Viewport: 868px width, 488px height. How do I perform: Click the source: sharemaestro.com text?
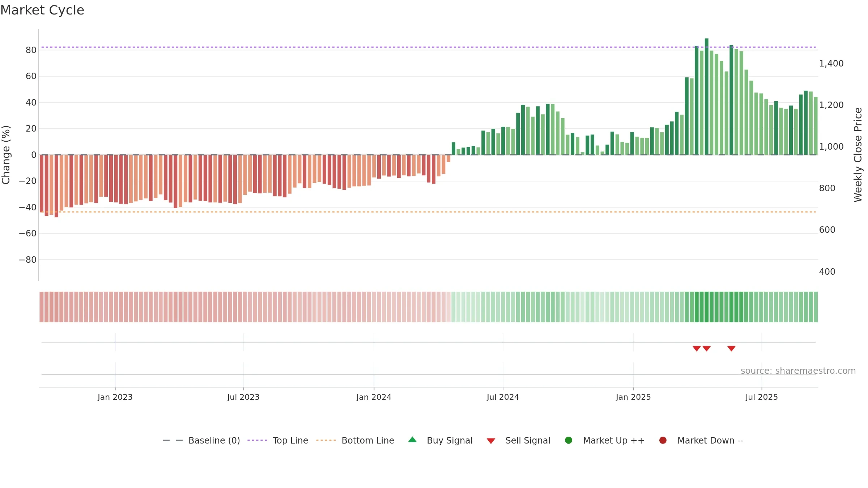click(x=798, y=371)
